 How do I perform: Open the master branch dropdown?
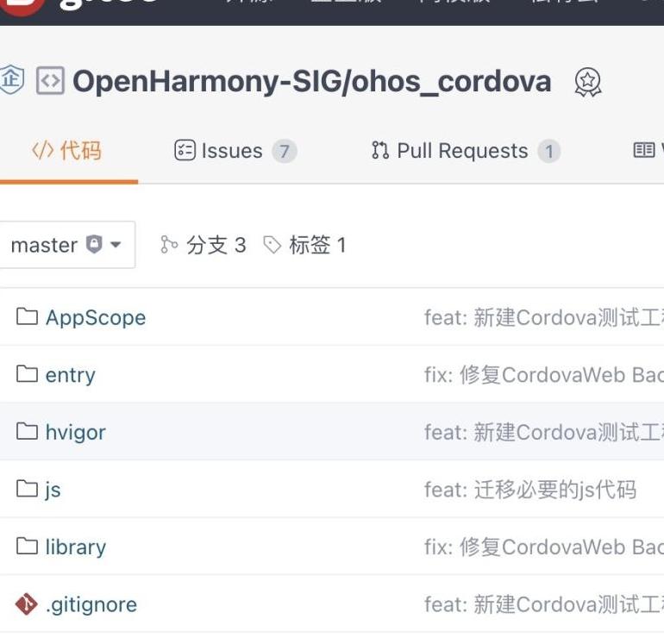[67, 245]
